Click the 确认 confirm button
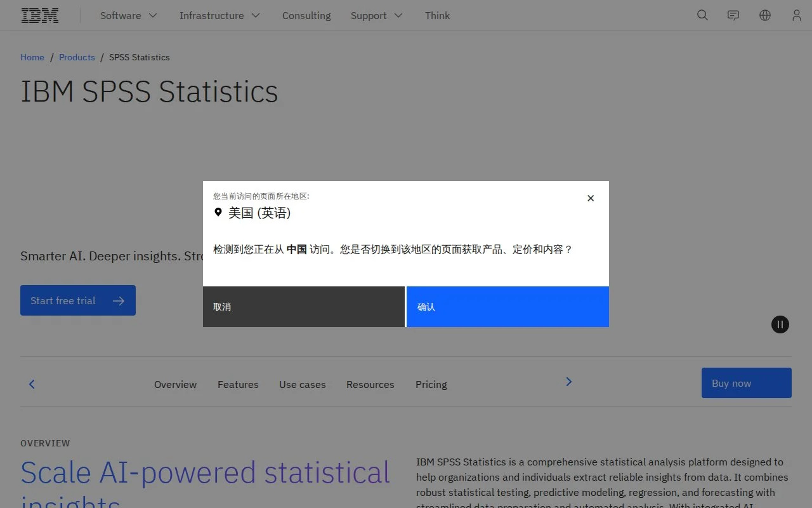 (507, 307)
